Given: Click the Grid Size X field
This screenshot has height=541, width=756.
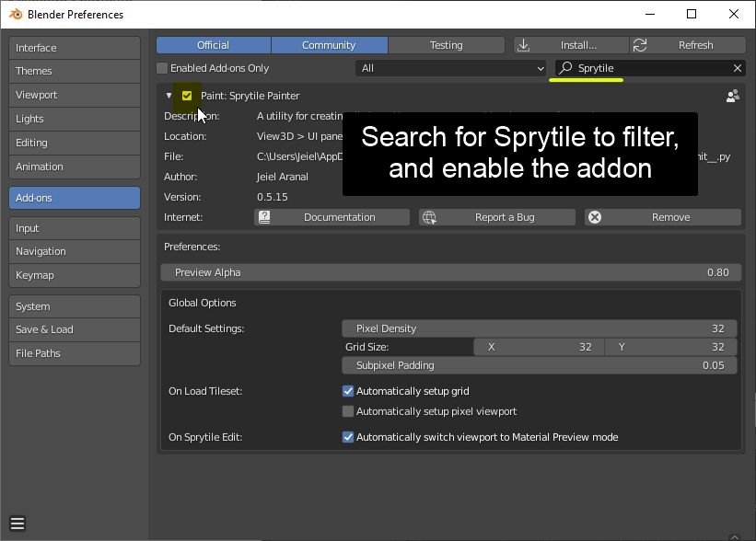Looking at the screenshot, I should coord(539,347).
